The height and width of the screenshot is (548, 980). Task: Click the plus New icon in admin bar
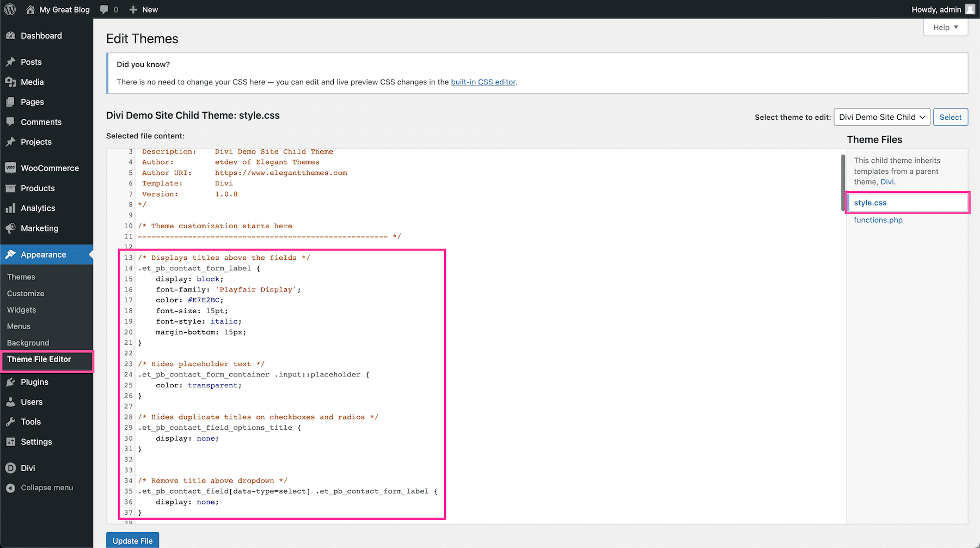tap(133, 9)
